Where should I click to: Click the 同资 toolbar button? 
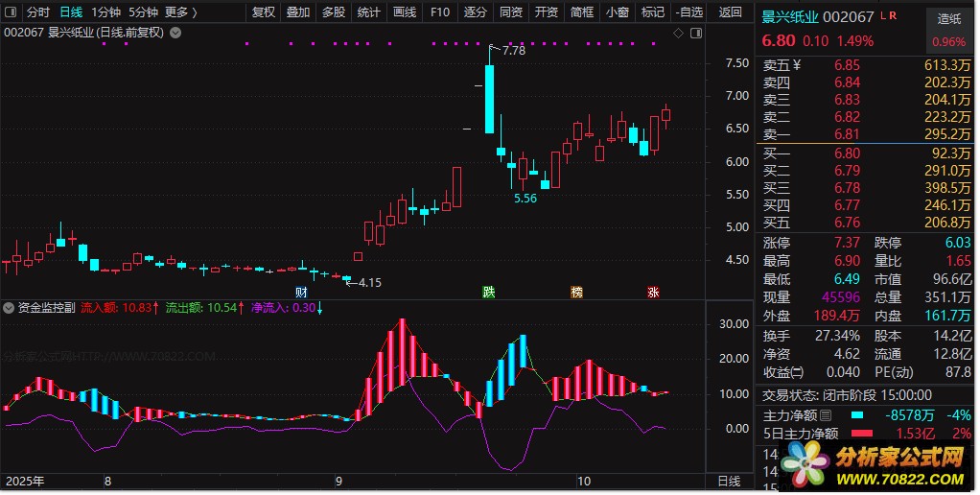pos(511,12)
